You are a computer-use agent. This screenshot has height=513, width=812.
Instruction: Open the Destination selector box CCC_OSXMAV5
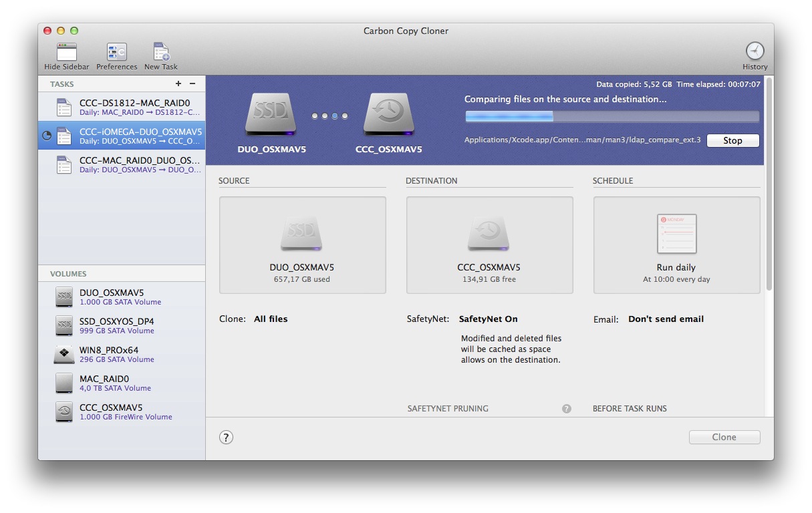point(490,244)
